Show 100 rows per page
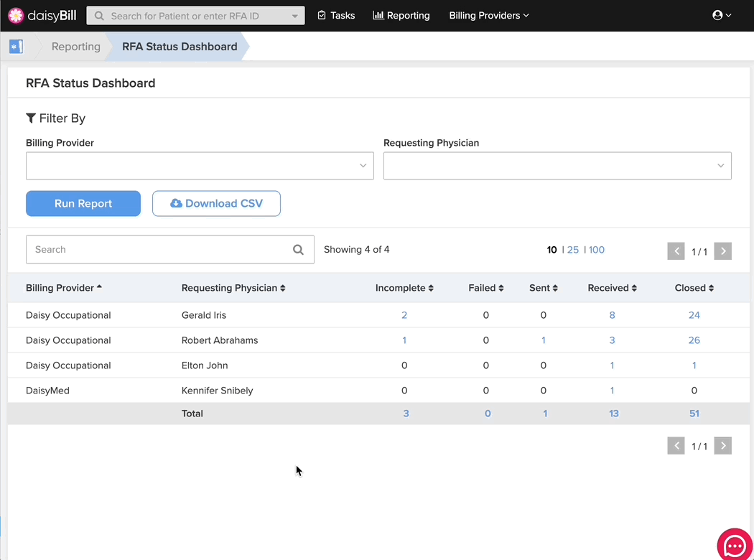The width and height of the screenshot is (754, 560). [x=597, y=250]
